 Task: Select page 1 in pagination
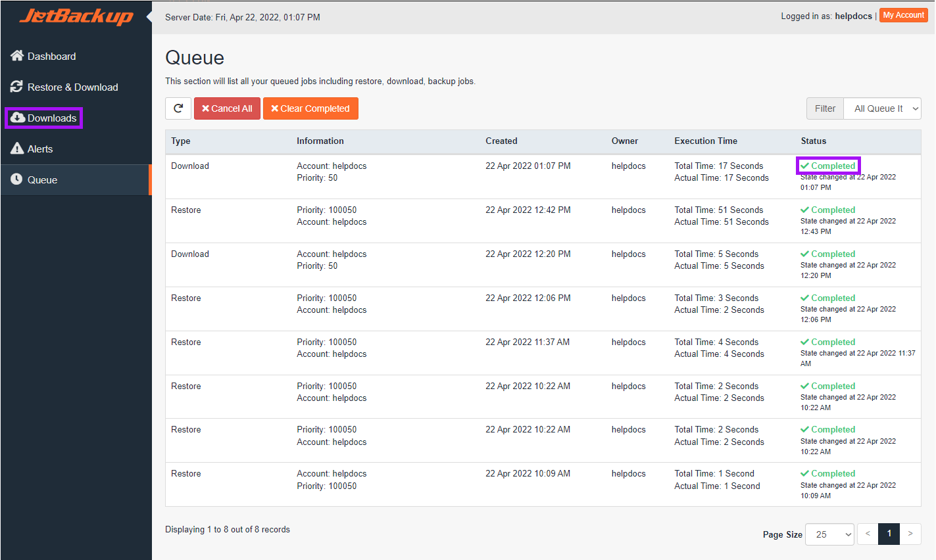[889, 534]
